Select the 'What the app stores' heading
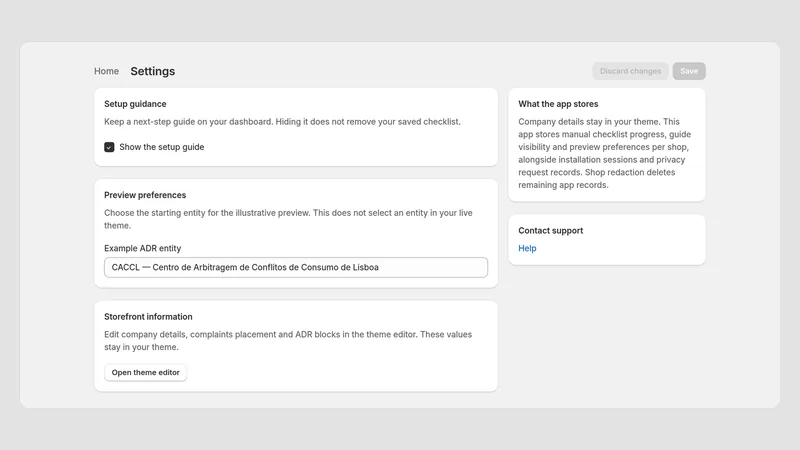 click(558, 104)
